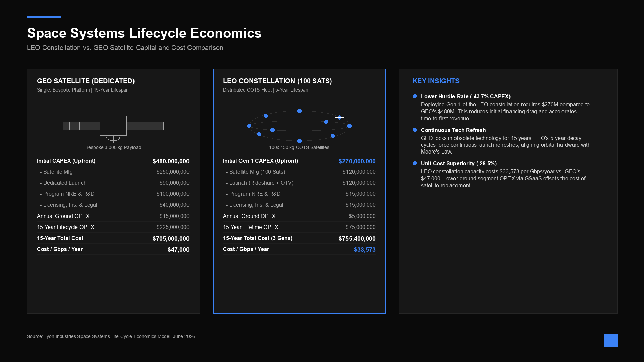Click the bullet beside Continuous Tech Refresh
The image size is (644, 362).
415,130
